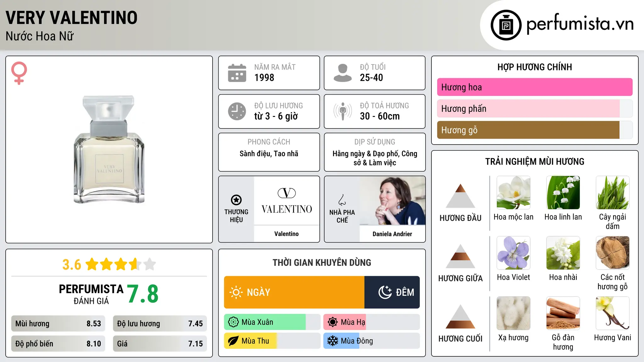Click the sun icon for Mùa Hạ
The height and width of the screenshot is (362, 644).
click(x=333, y=322)
